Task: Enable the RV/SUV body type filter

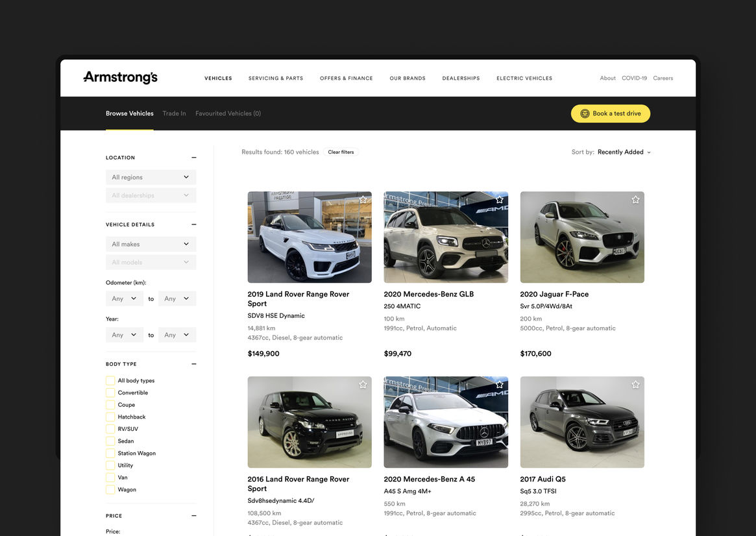Action: coord(110,429)
